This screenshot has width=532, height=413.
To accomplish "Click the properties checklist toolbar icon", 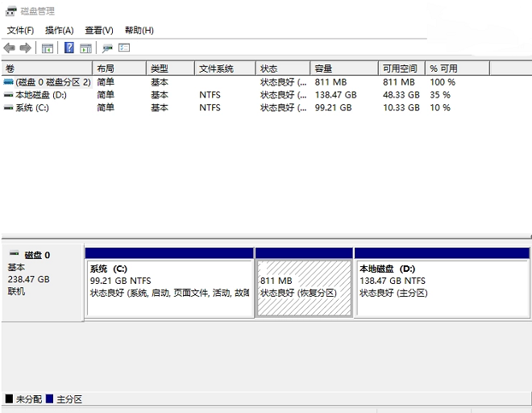I will [x=124, y=48].
